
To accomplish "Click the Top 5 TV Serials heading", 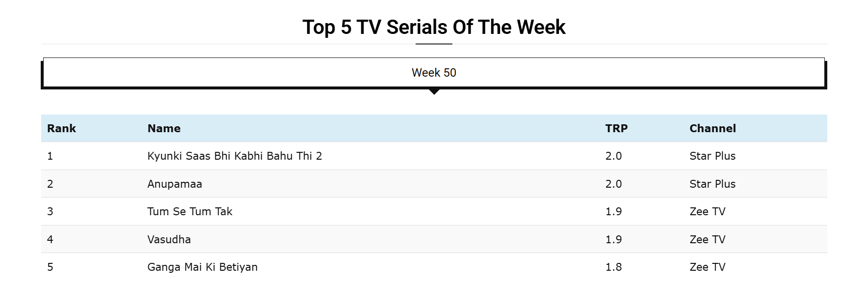I will tap(434, 27).
